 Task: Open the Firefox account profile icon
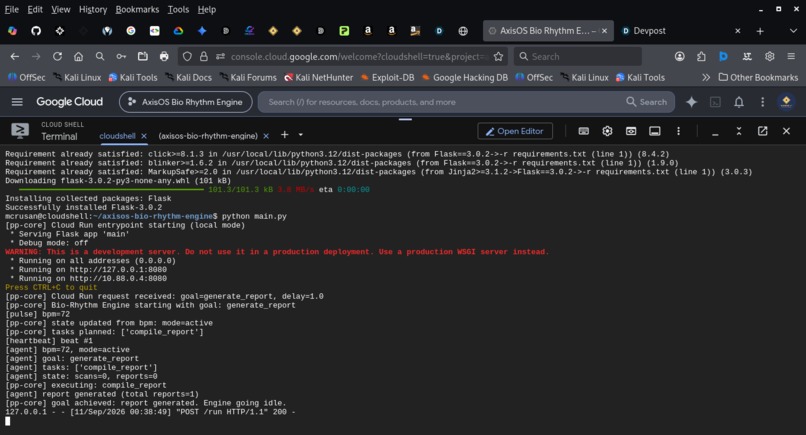(680, 57)
